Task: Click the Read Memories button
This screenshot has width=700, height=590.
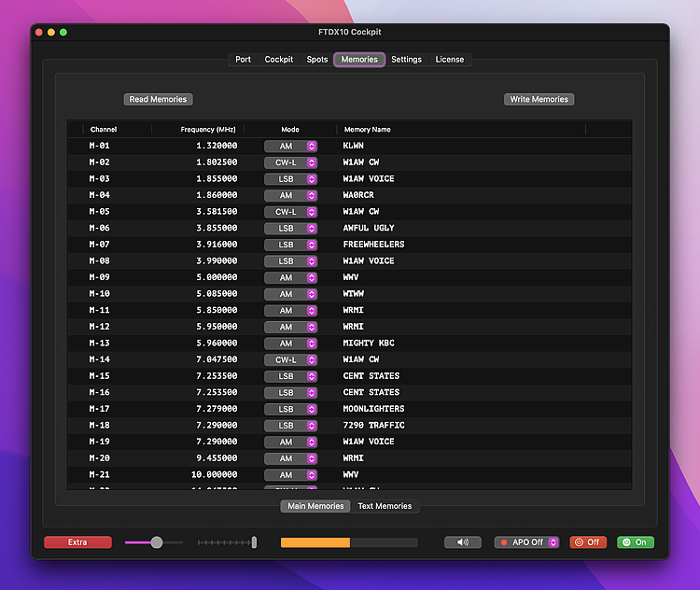Action: 158,99
